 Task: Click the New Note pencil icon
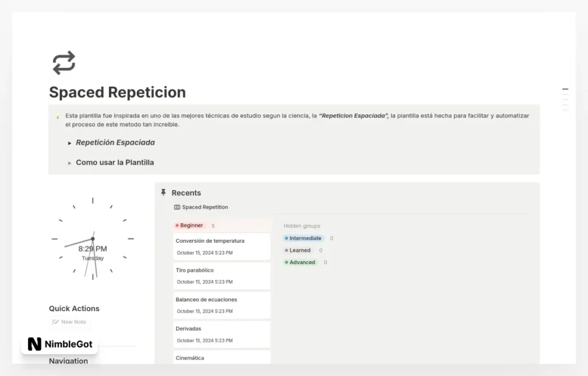(55, 322)
